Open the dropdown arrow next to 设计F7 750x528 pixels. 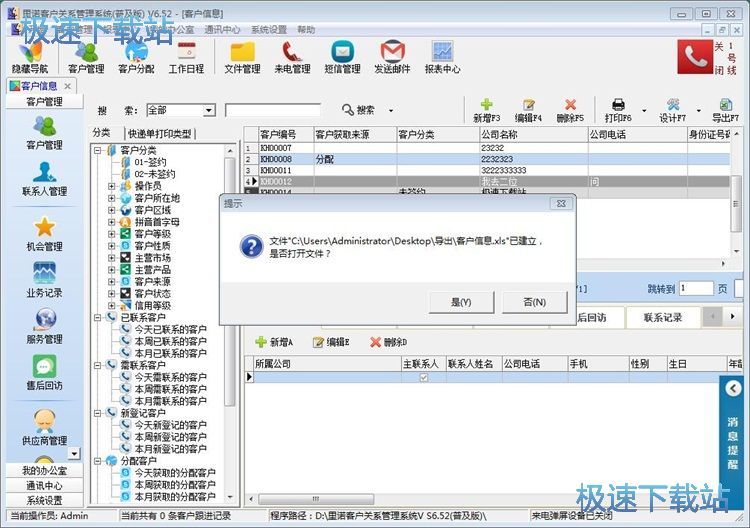(699, 111)
